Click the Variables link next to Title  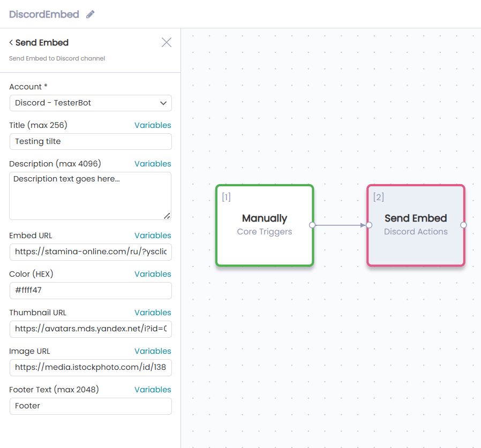(x=153, y=125)
